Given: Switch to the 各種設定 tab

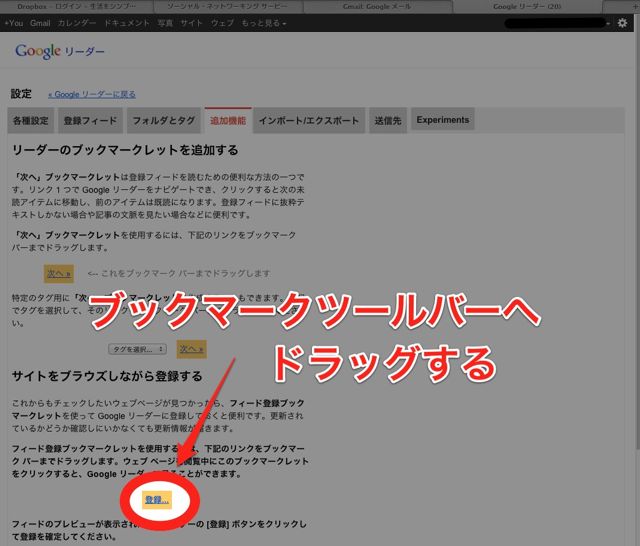Looking at the screenshot, I should [x=31, y=120].
